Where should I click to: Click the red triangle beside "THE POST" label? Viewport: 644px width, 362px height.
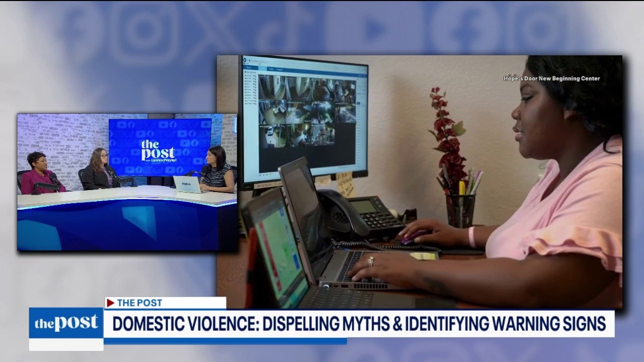point(111,303)
